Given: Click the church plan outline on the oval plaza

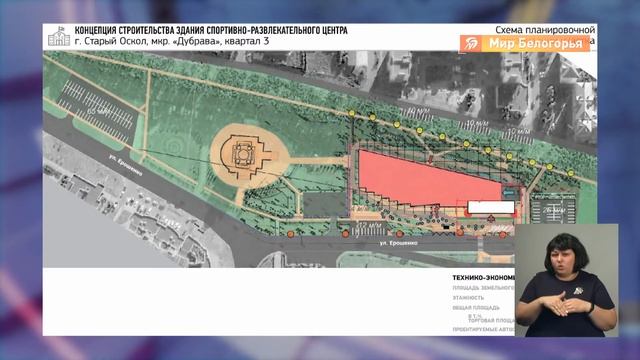Looking at the screenshot, I should 245,157.
